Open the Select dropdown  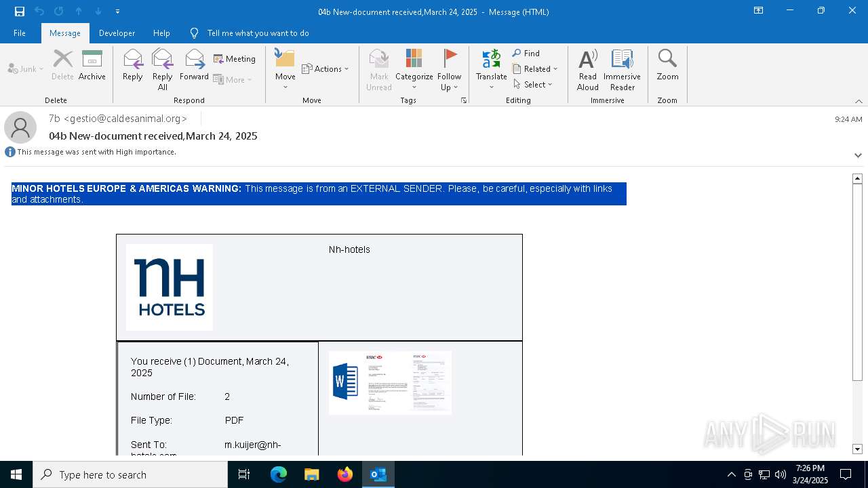tap(533, 84)
